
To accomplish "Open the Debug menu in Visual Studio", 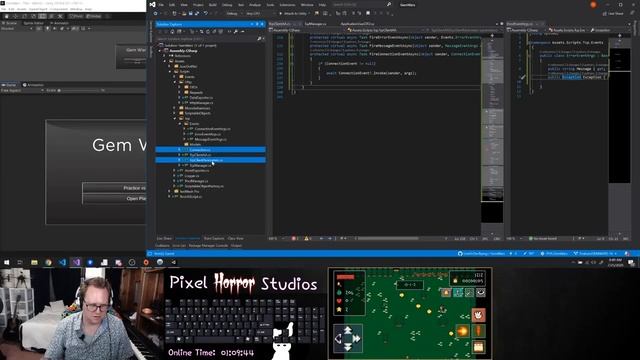I will [227, 5].
